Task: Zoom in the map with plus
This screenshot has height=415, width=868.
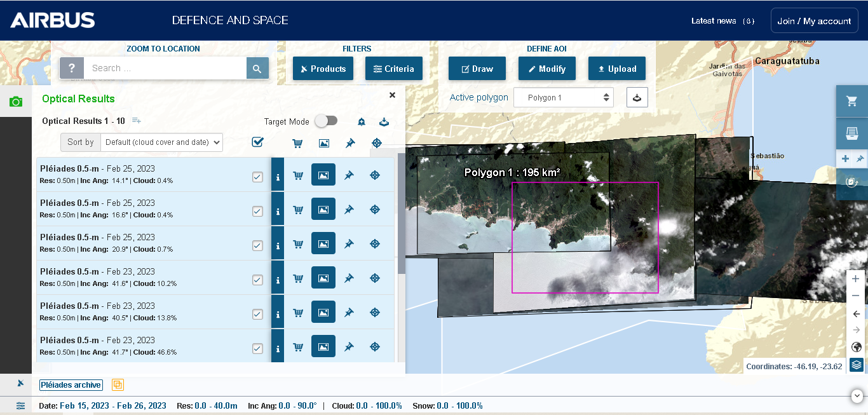Action: 856,279
